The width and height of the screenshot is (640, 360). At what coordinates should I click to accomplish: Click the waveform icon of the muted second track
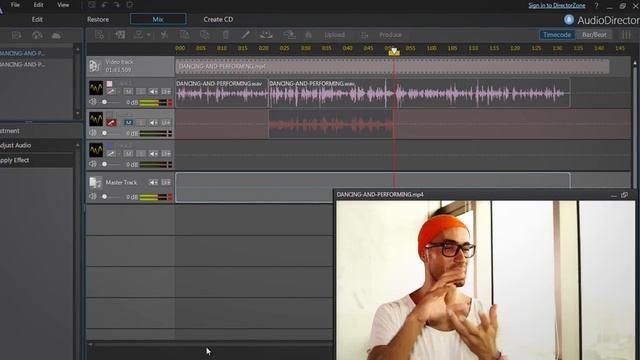click(x=96, y=119)
